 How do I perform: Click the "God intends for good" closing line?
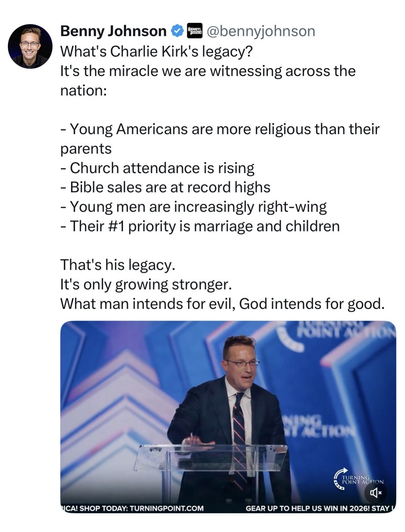(222, 304)
